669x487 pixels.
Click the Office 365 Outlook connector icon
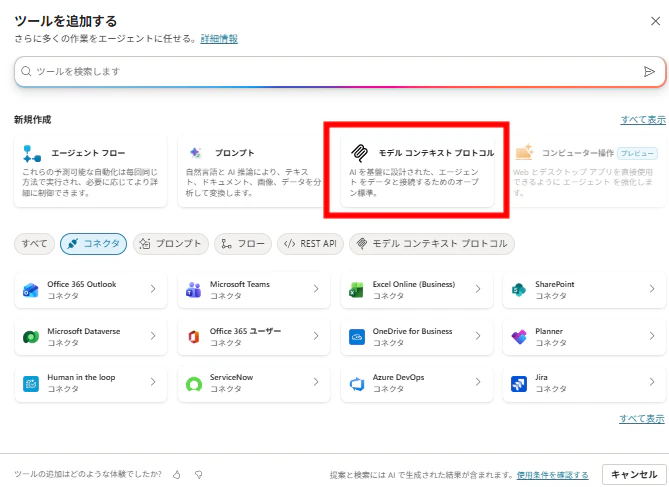(x=31, y=290)
